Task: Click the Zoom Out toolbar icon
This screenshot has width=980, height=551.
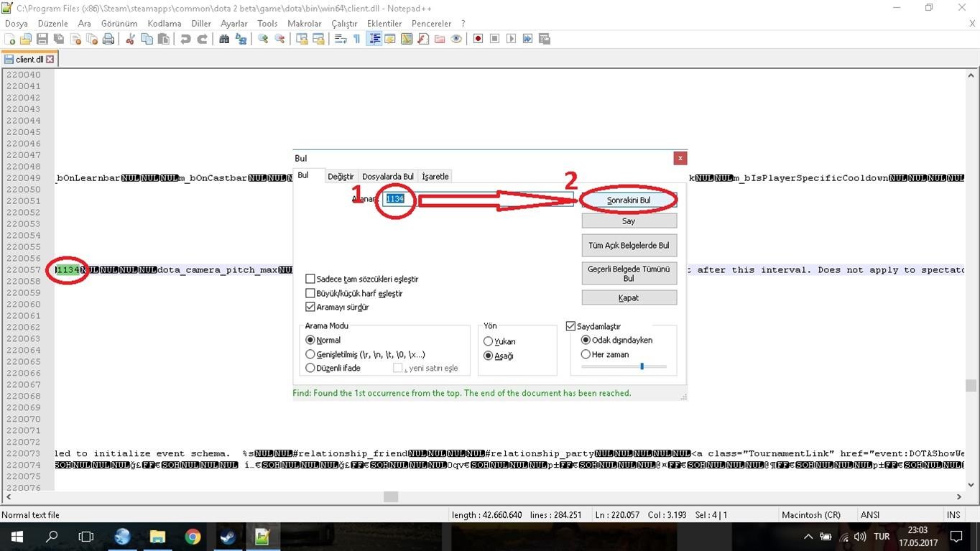Action: click(279, 39)
